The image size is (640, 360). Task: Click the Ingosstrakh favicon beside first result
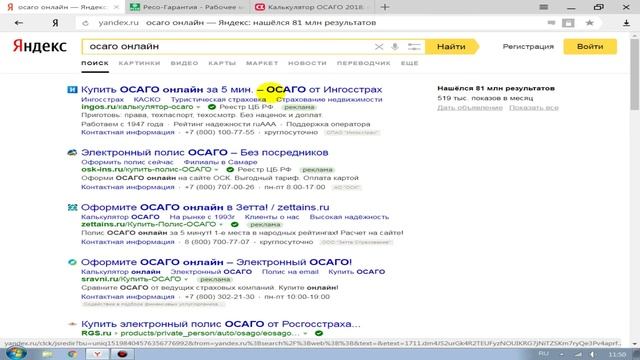coord(72,89)
